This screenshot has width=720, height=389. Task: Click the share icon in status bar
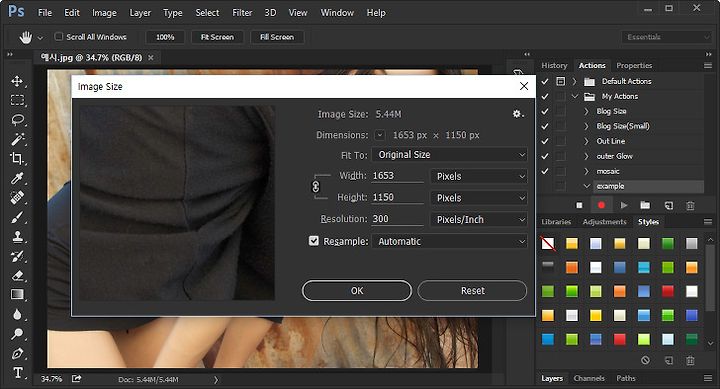pos(76,379)
